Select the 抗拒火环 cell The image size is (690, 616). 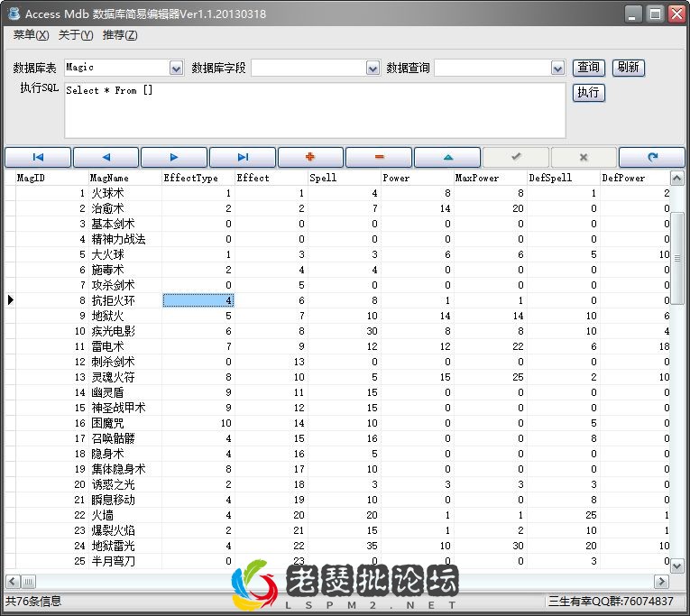click(125, 300)
